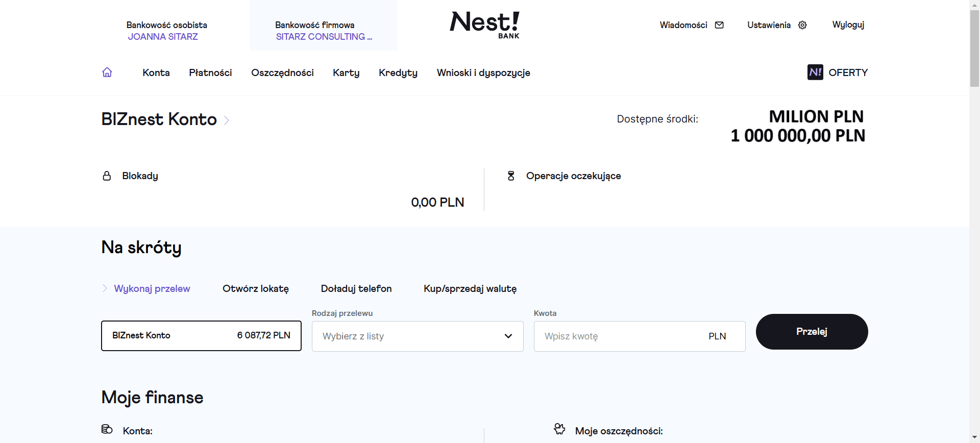Expand the Rodzaj przelewu dropdown

pyautogui.click(x=418, y=336)
